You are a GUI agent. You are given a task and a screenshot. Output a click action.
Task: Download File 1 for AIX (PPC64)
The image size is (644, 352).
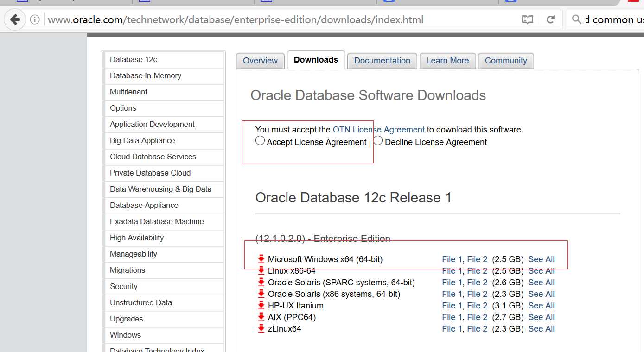click(452, 317)
